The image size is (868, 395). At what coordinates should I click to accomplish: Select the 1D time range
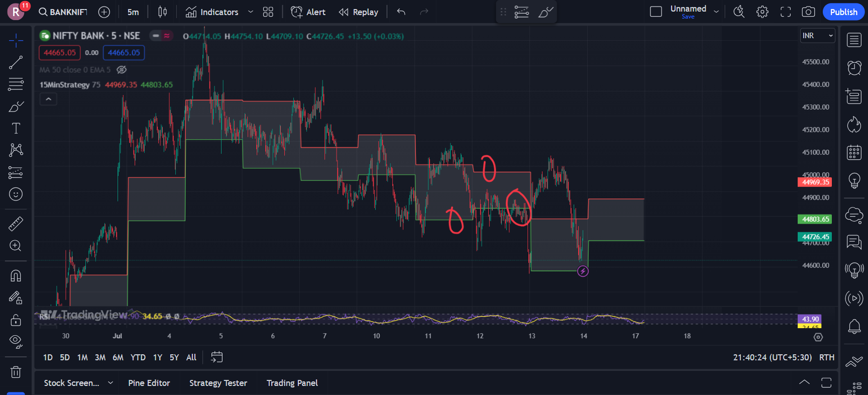48,357
